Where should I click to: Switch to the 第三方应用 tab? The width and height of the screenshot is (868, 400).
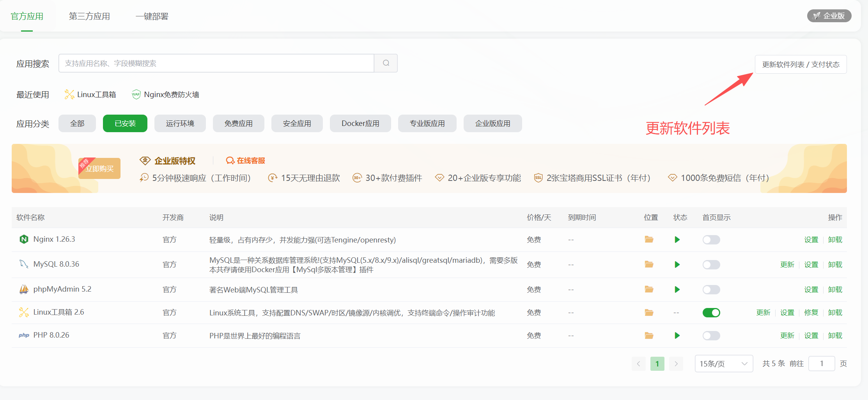[x=89, y=16]
